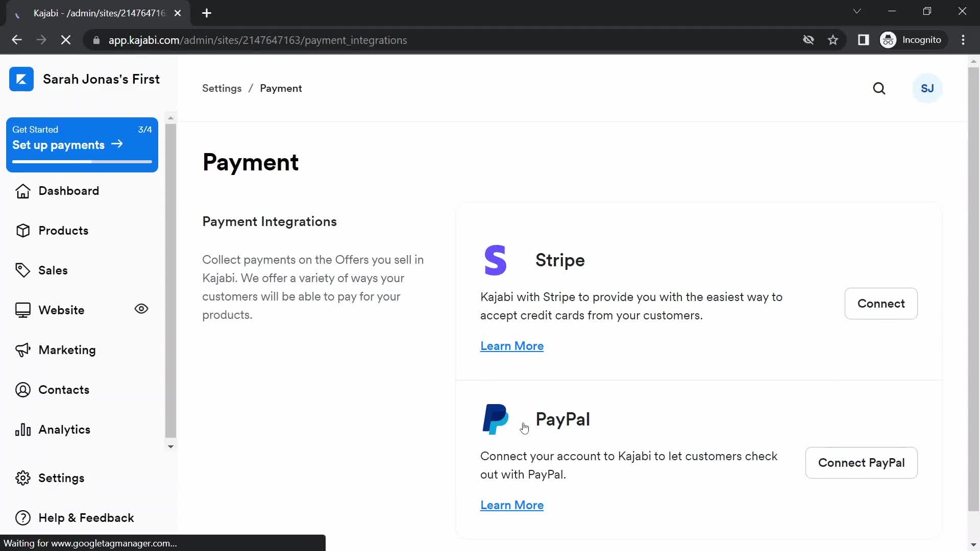Open the Chrome three-dot menu
Image resolution: width=980 pixels, height=551 pixels.
tap(963, 40)
